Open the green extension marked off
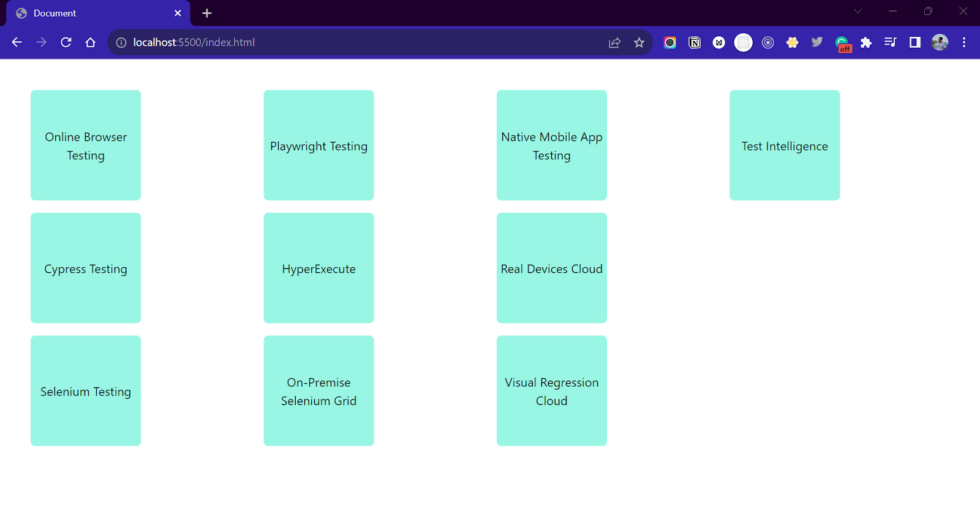 (843, 44)
